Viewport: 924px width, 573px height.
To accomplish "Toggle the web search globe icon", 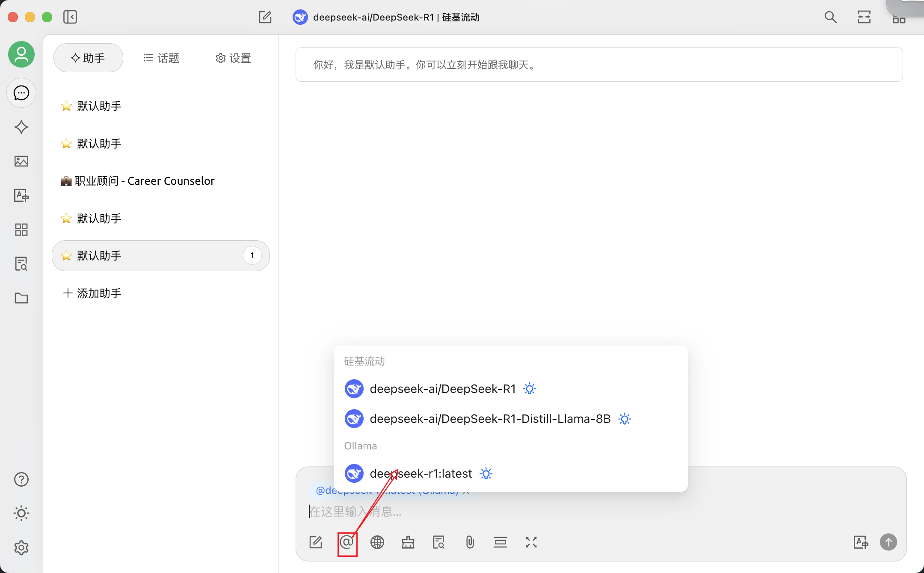I will (x=377, y=542).
